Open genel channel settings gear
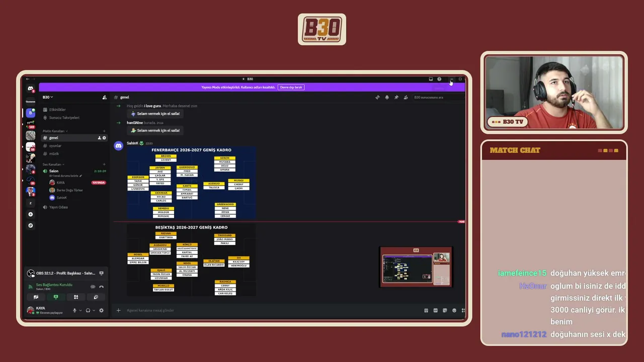 (105, 138)
